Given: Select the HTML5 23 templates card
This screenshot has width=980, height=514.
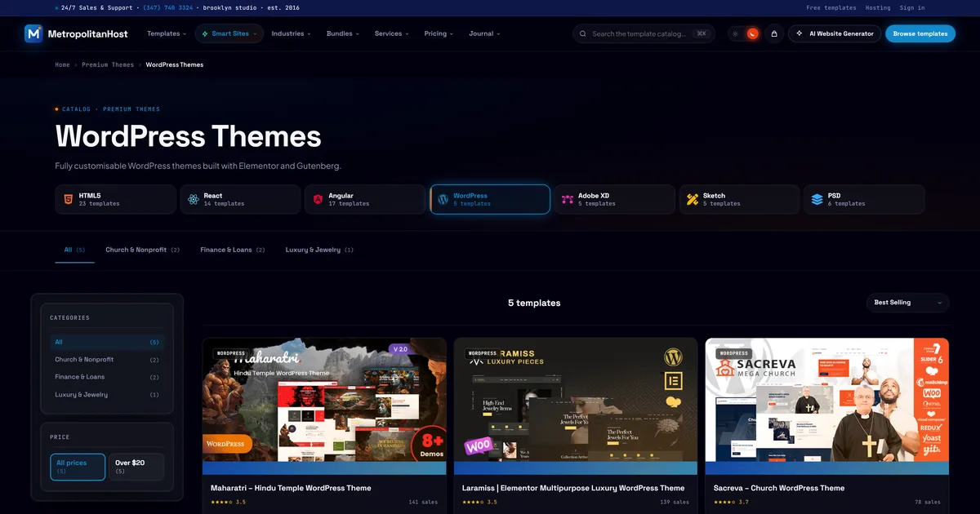Looking at the screenshot, I should point(116,199).
